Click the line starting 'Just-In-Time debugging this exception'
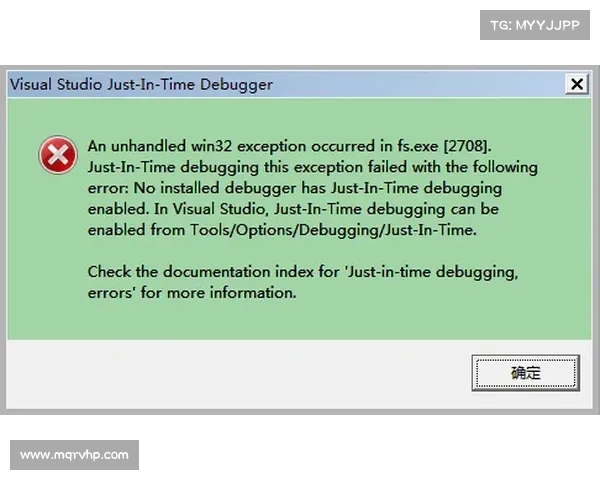The image size is (600, 480). [312, 167]
